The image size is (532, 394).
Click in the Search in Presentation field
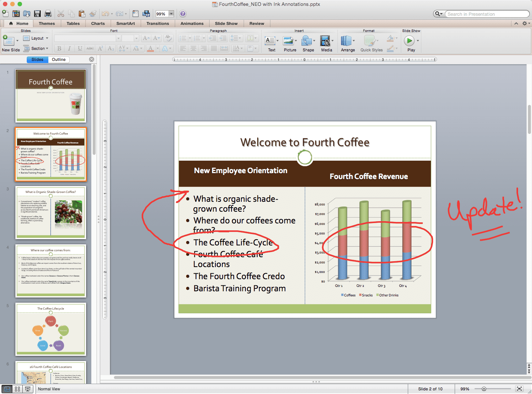(487, 14)
